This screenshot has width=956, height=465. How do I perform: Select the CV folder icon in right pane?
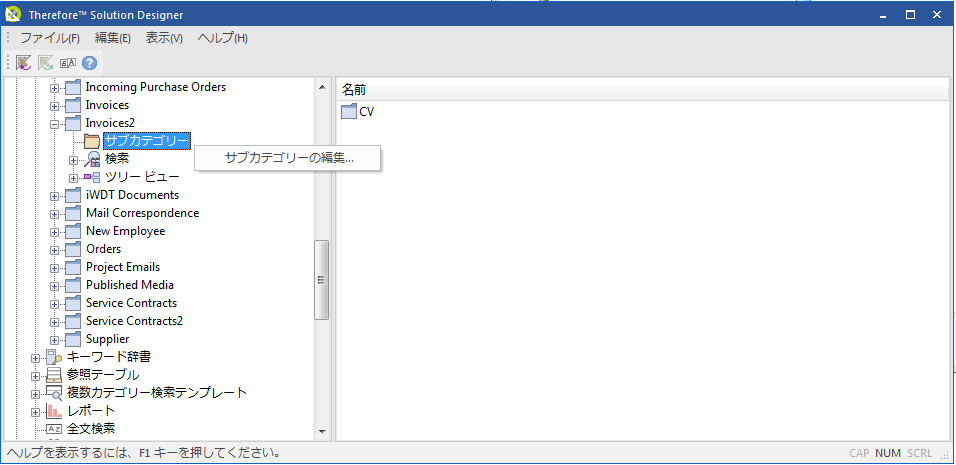coord(349,112)
